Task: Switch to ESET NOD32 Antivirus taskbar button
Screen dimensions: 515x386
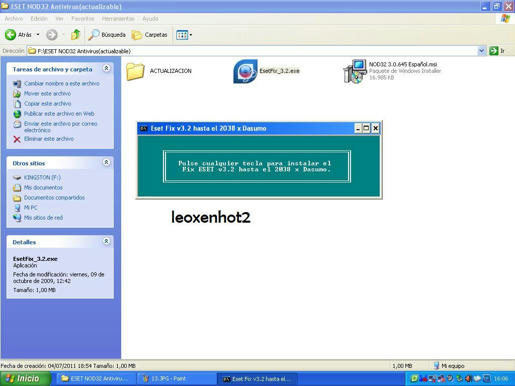Action: click(x=96, y=379)
